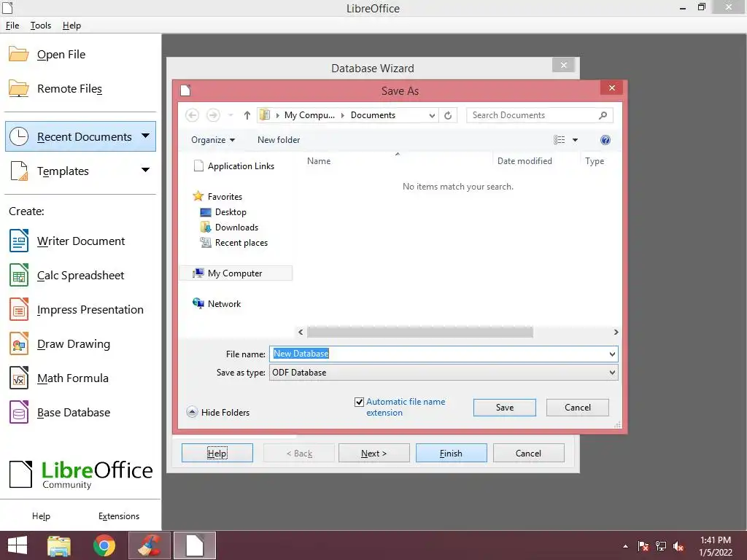Viewport: 747px width, 560px height.
Task: Show hidden tray icons arrow
Action: point(625,546)
